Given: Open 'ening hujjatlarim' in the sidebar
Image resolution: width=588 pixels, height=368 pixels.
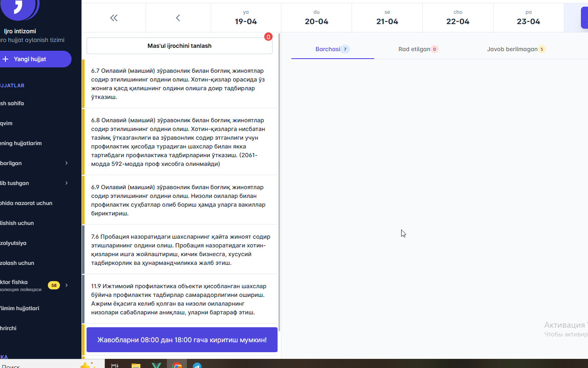Looking at the screenshot, I should [21, 143].
